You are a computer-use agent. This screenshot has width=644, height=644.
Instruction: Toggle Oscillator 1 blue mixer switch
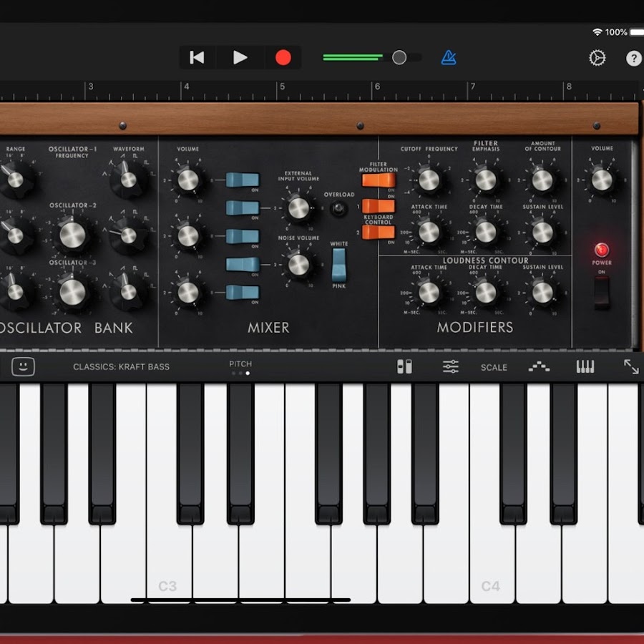[243, 180]
